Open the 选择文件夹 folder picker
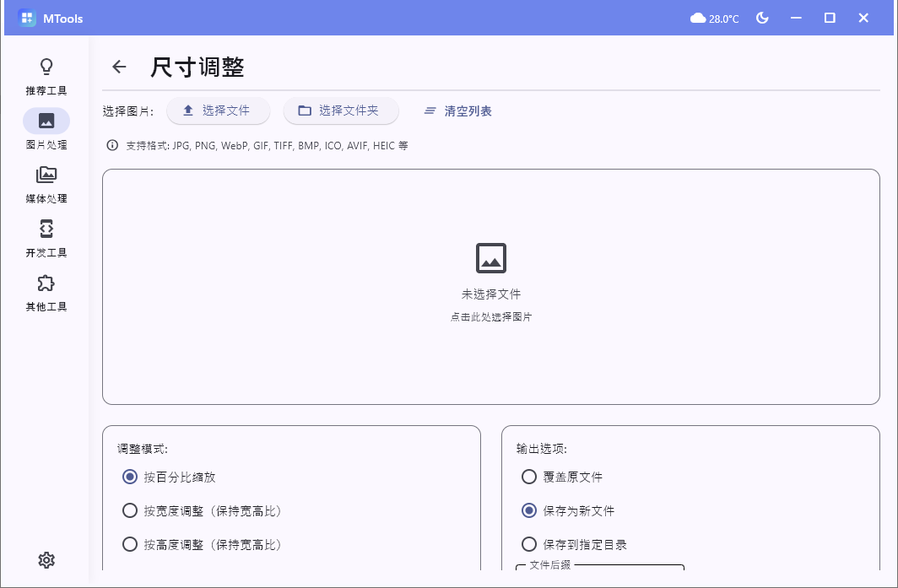 tap(340, 111)
